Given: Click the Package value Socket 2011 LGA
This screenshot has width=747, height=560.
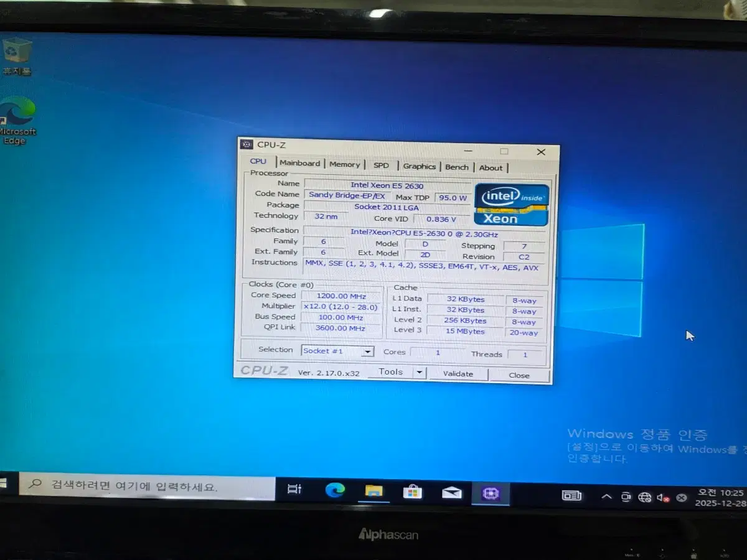Looking at the screenshot, I should (387, 207).
